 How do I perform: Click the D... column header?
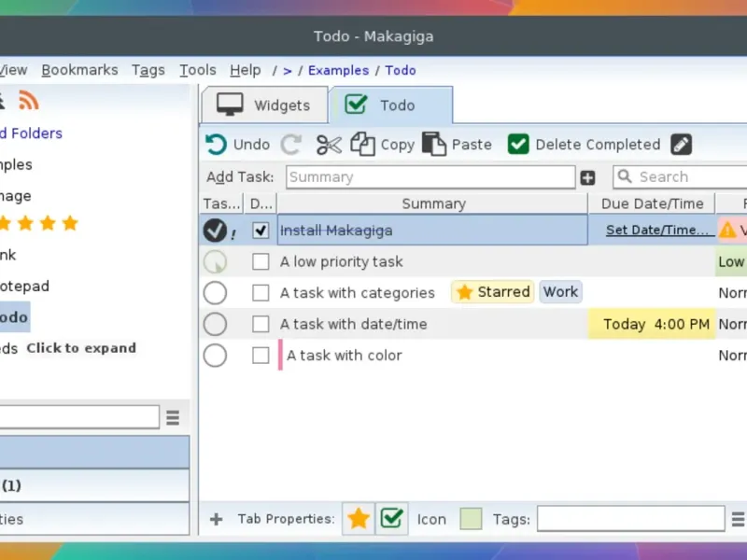(261, 203)
